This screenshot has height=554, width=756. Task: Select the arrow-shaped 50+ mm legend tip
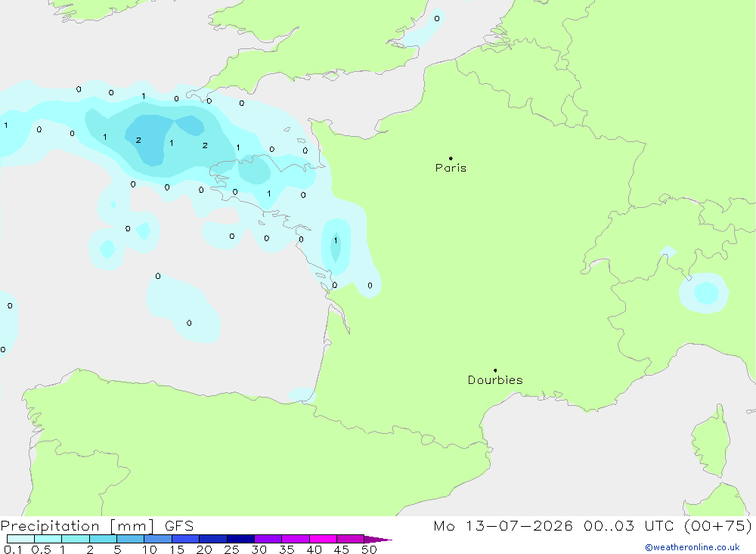(x=378, y=539)
